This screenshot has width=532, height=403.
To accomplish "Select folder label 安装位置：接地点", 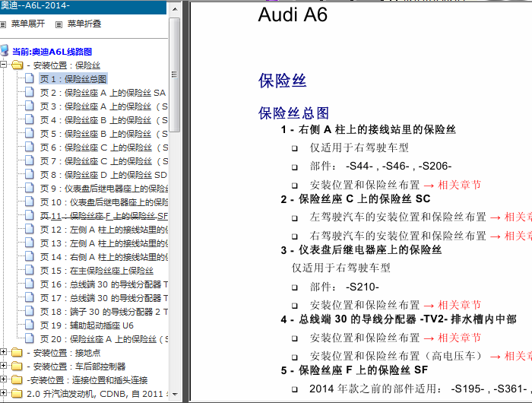I will point(63,353).
